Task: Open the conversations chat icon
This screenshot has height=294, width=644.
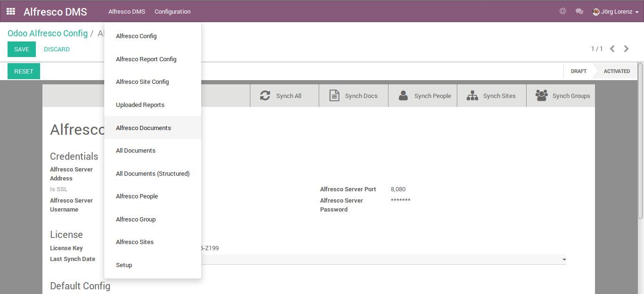Action: (x=579, y=11)
